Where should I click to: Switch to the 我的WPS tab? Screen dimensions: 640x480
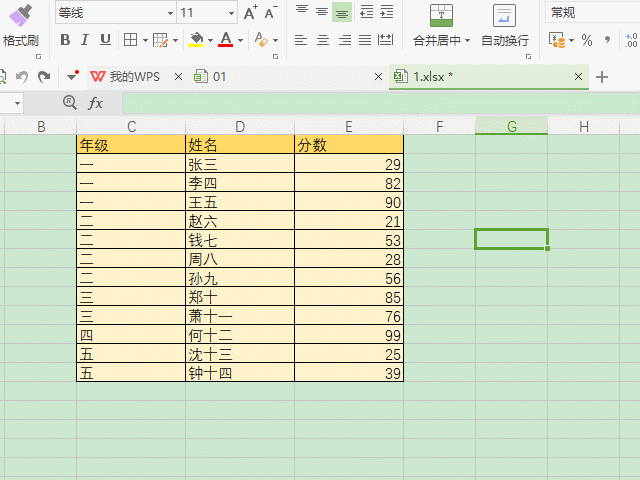tap(126, 77)
